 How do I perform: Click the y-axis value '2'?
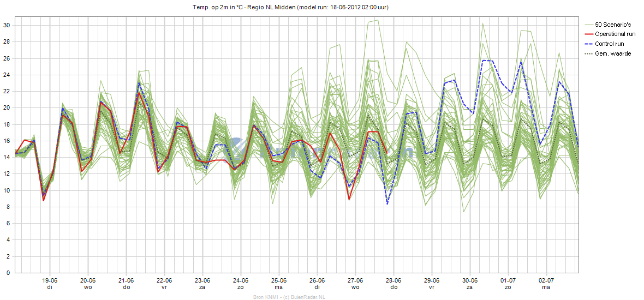[8, 256]
